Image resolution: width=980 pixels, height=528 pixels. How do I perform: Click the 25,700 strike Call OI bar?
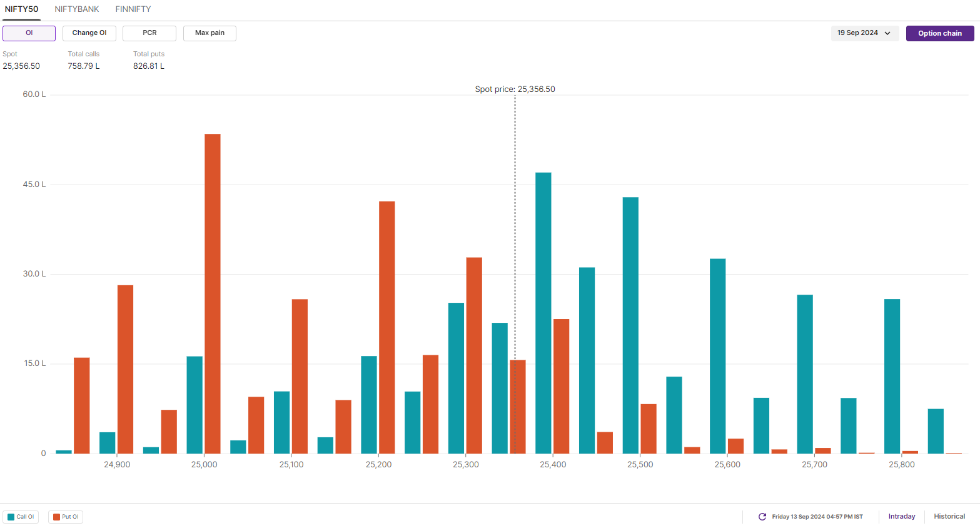click(x=805, y=374)
